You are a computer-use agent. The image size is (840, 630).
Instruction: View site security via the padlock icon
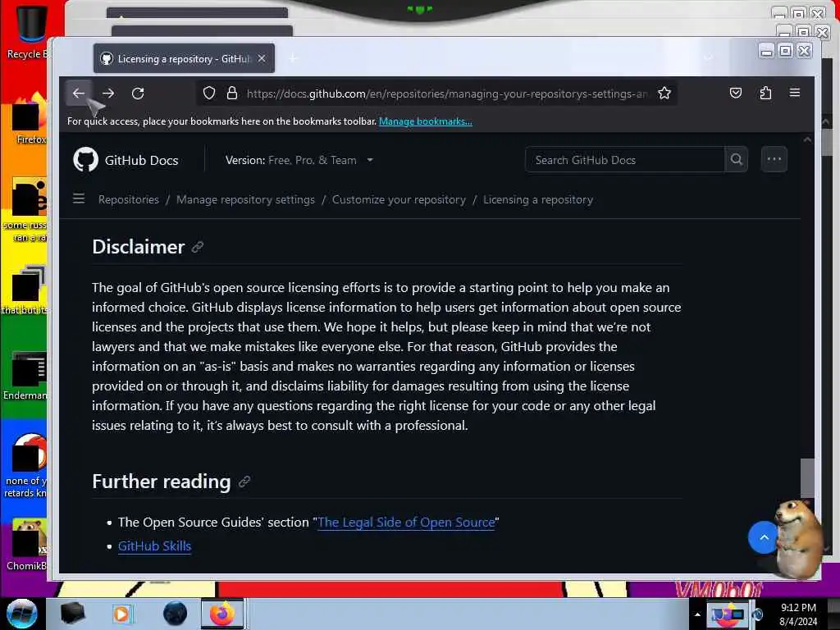[232, 94]
